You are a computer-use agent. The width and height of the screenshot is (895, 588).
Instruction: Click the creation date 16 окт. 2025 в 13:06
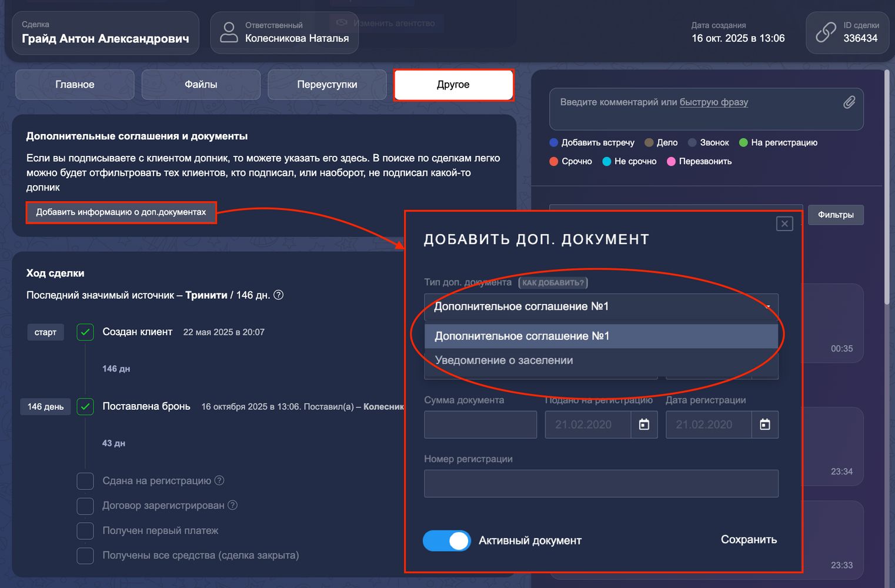738,38
